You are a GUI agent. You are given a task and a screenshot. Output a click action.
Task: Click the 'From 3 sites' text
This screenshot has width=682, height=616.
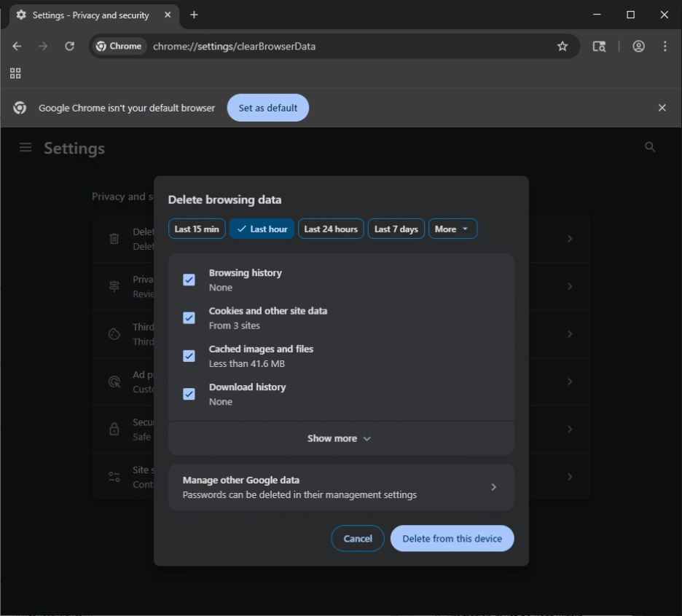point(235,325)
